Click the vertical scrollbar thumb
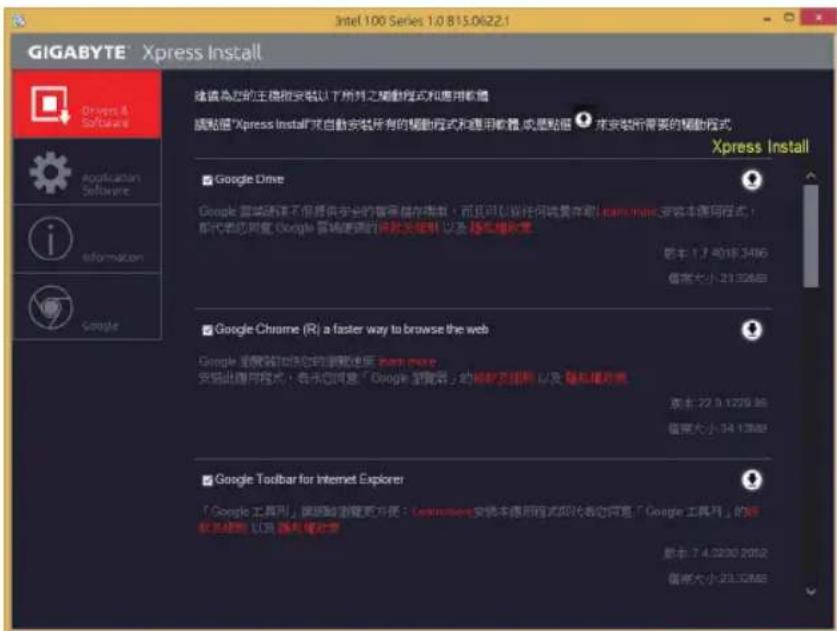Viewport: 837px width, 631px height. 811,236
